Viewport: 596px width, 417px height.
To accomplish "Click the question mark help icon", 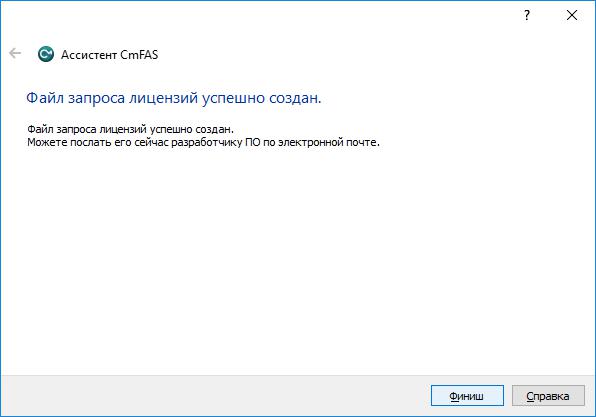I will click(526, 16).
